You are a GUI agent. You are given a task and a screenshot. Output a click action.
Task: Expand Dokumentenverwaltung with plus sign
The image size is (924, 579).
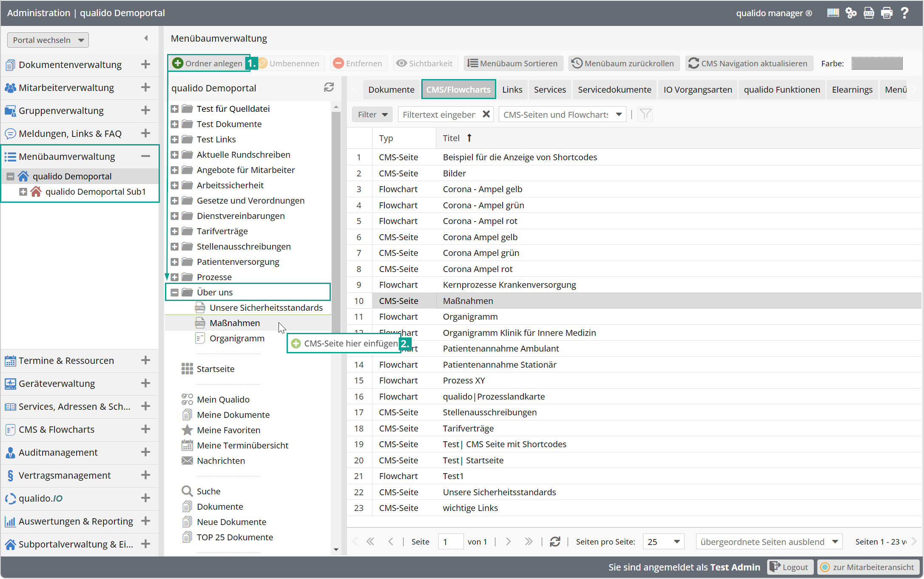[145, 64]
